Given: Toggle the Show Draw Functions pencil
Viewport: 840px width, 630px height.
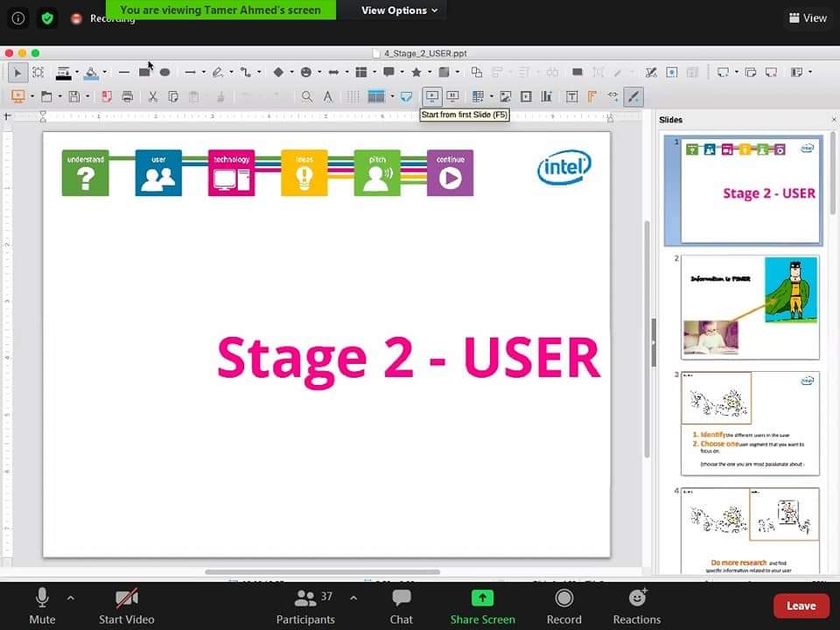Looking at the screenshot, I should point(633,96).
